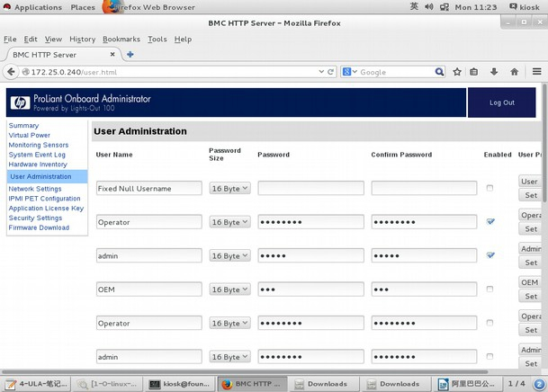Enable the Fixed Null Username checkbox
The image size is (548, 392).
point(490,188)
